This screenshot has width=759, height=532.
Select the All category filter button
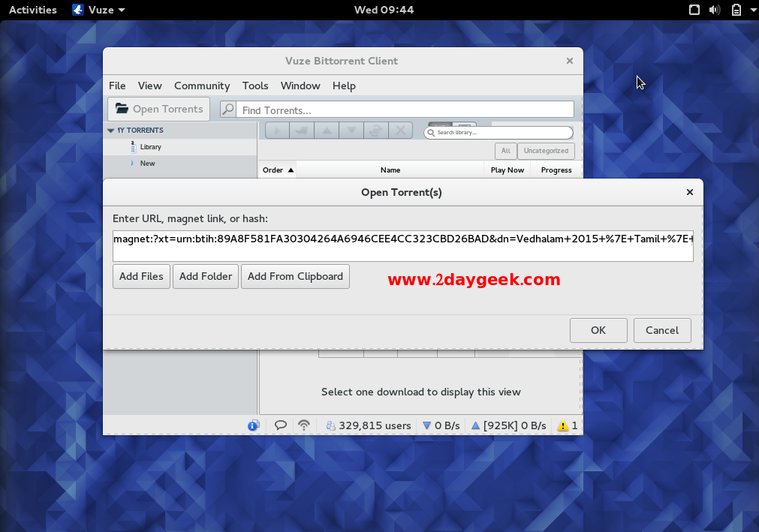tap(506, 151)
